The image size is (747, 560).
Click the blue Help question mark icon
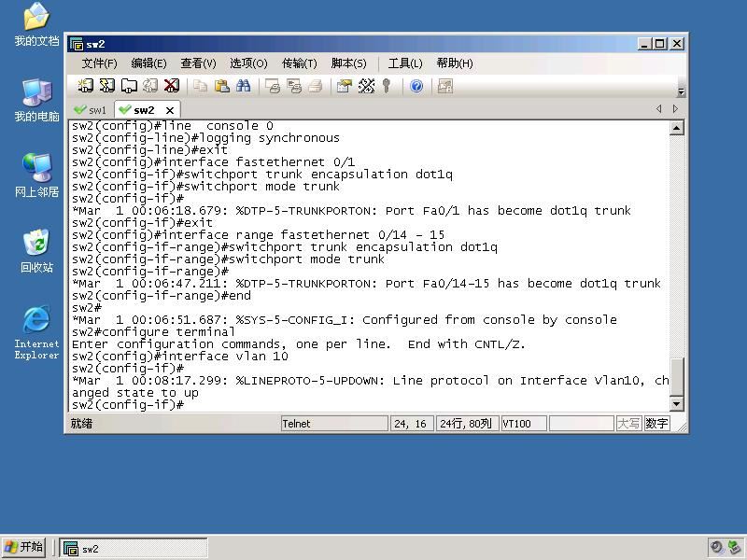pos(416,86)
